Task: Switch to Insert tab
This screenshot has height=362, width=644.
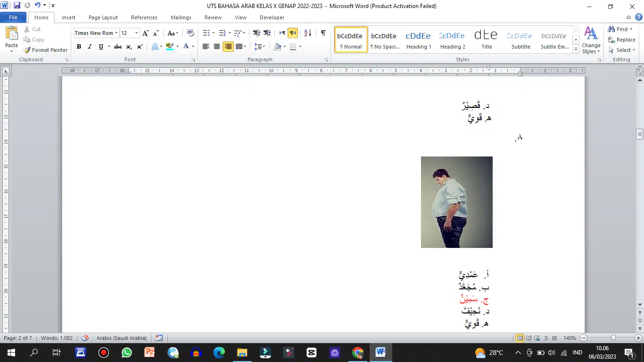Action: tap(68, 17)
